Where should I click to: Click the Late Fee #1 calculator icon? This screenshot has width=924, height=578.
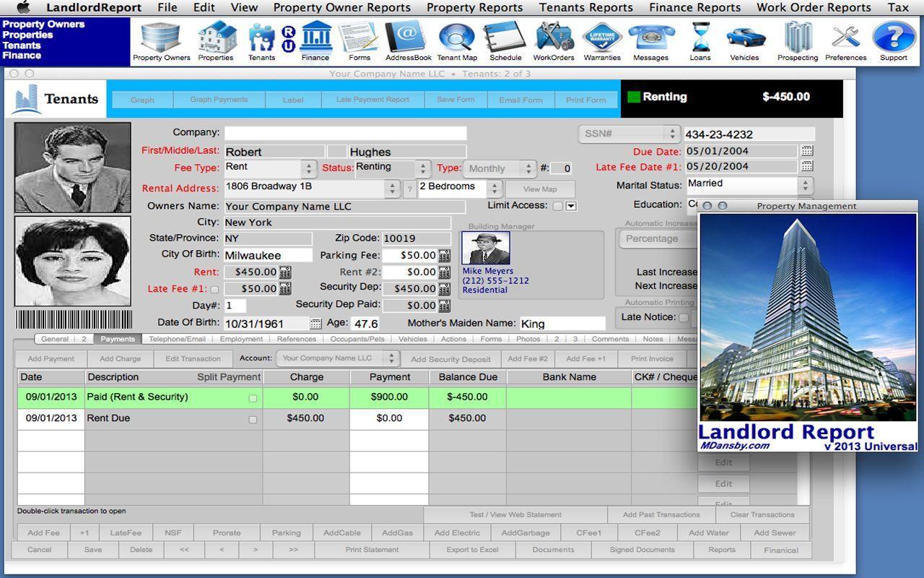285,289
